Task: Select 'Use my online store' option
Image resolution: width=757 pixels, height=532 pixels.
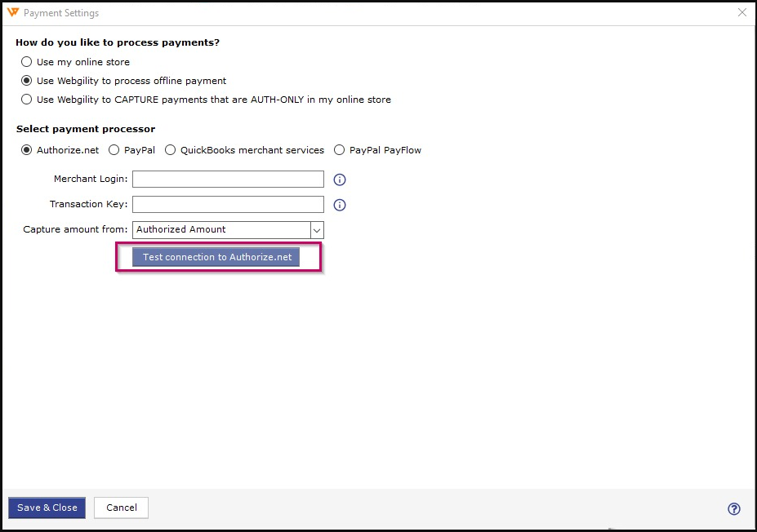Action: coord(27,62)
